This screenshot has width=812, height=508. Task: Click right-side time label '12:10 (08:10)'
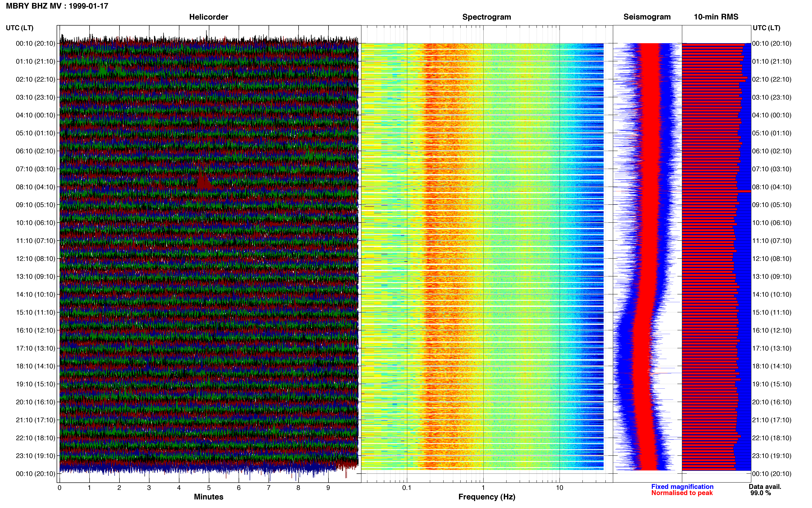coord(772,259)
